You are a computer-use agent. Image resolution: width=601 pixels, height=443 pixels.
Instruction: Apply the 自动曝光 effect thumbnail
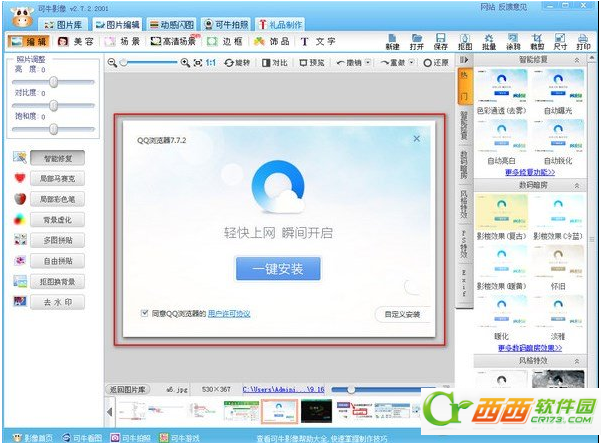pyautogui.click(x=558, y=85)
